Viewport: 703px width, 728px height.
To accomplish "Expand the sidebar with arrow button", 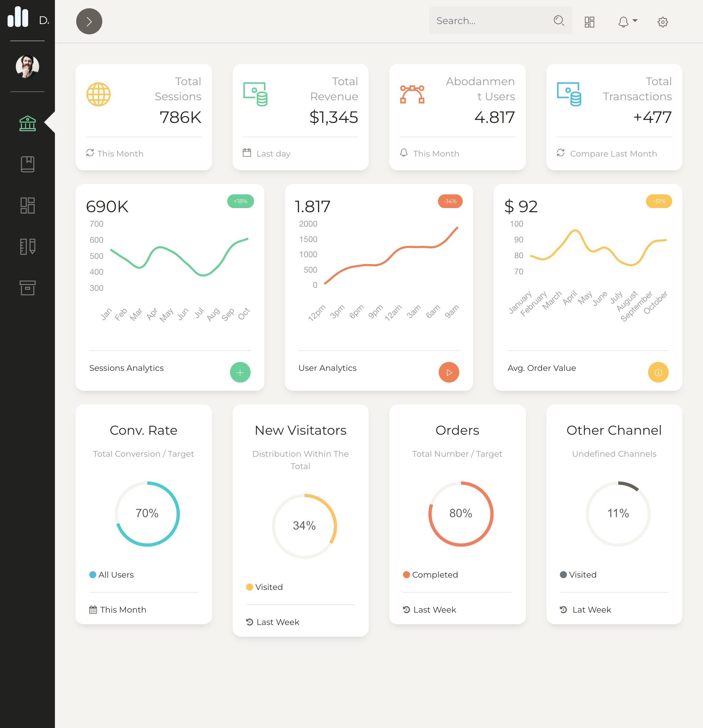I will 89,22.
